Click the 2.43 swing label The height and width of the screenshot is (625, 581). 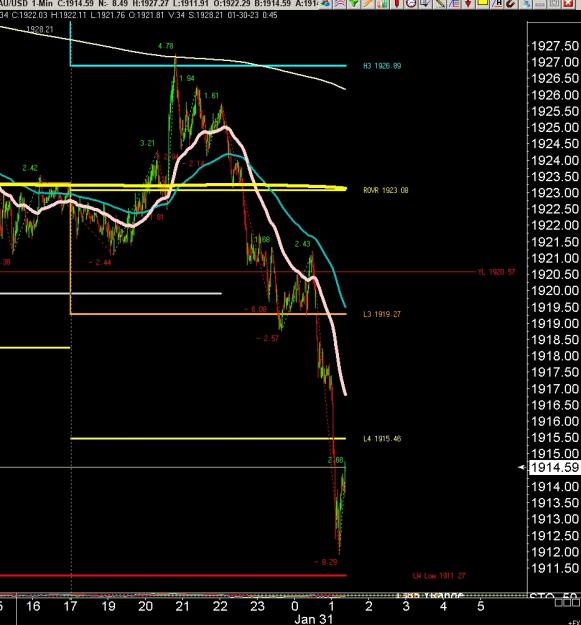pos(302,244)
